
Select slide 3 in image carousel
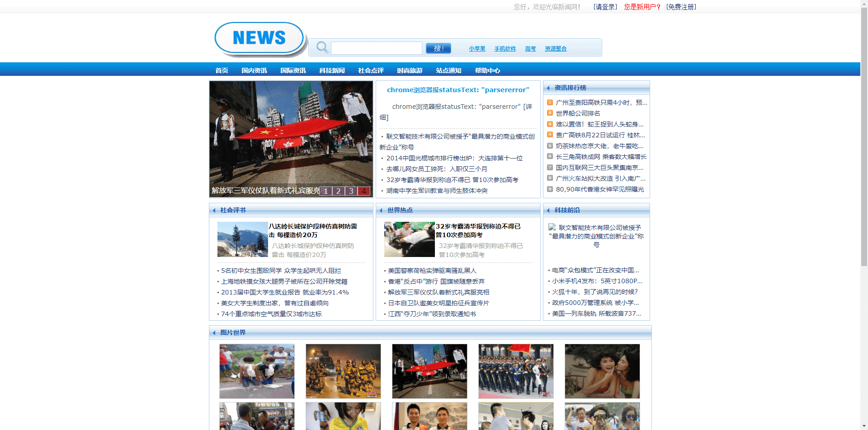pos(351,191)
